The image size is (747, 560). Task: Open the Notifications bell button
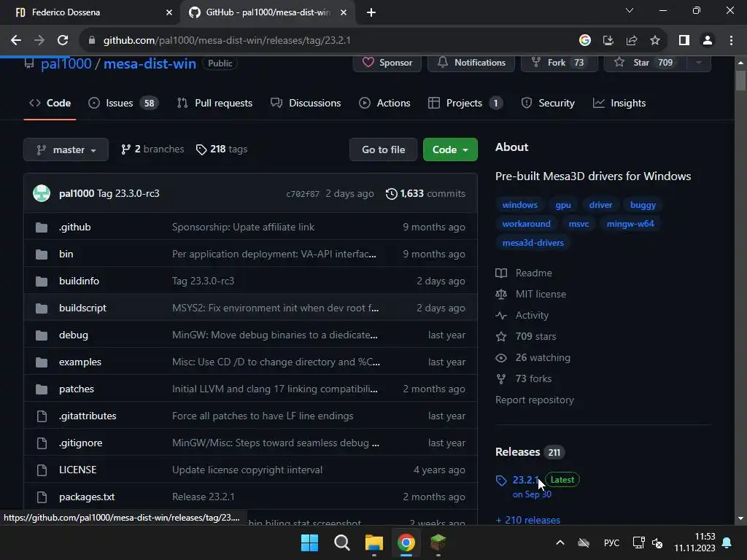471,63
